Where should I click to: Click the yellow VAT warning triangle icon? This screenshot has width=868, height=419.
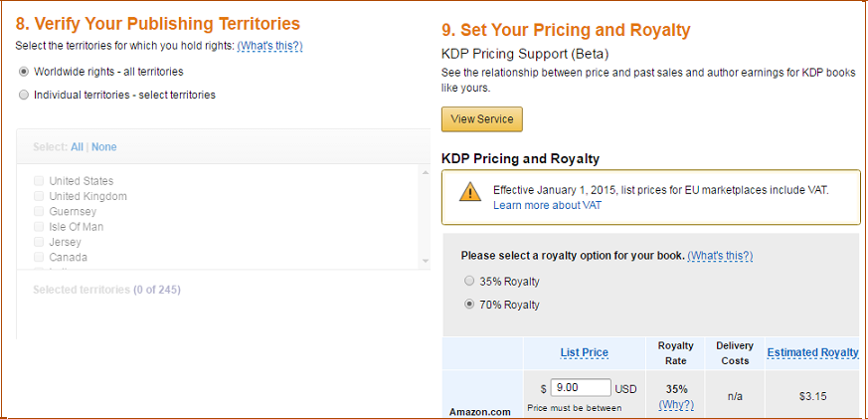tap(470, 191)
